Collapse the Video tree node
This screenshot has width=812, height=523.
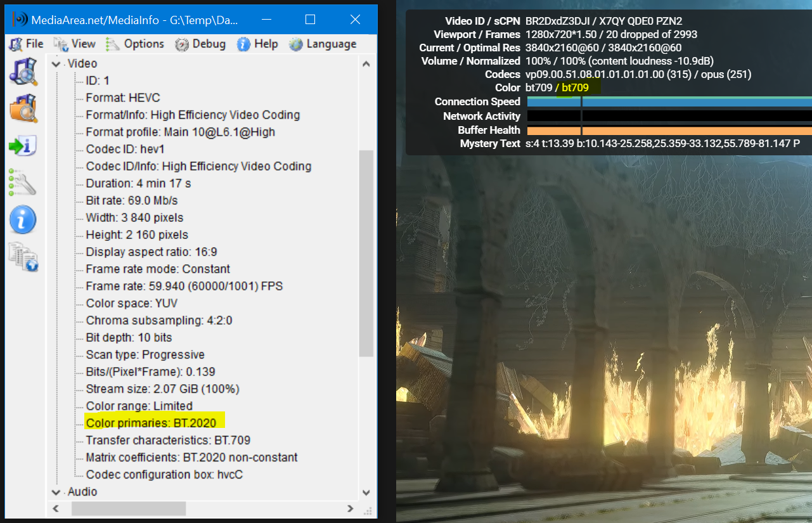coord(55,63)
